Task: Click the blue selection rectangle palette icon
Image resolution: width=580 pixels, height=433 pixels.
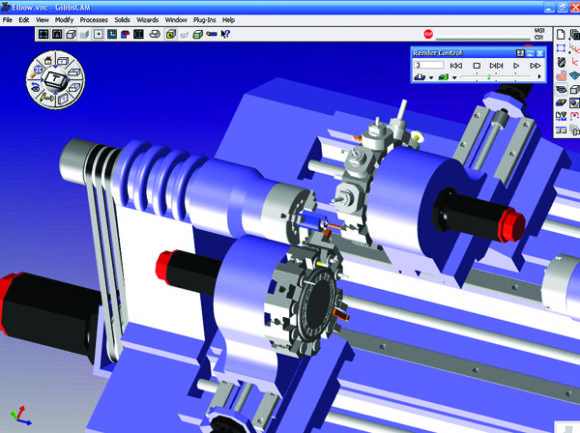Action: tap(561, 48)
